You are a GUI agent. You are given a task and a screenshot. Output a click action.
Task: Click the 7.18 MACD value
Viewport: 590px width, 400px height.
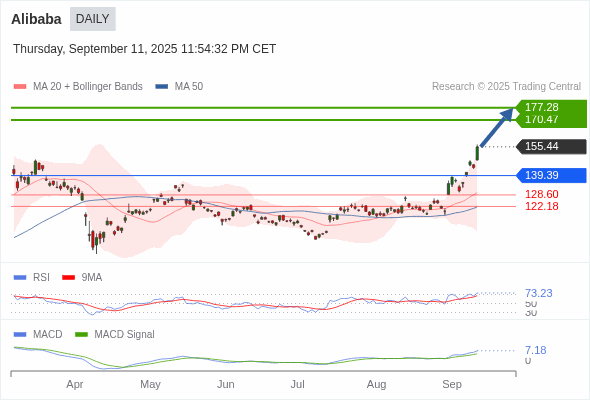535,350
